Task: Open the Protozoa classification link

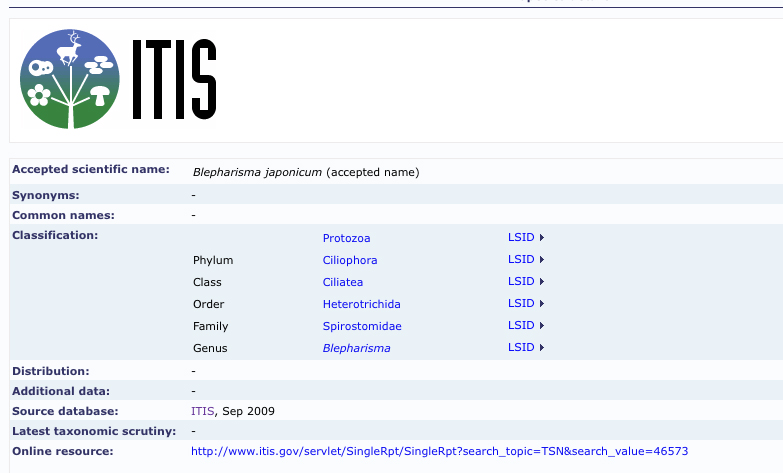Action: coord(346,238)
